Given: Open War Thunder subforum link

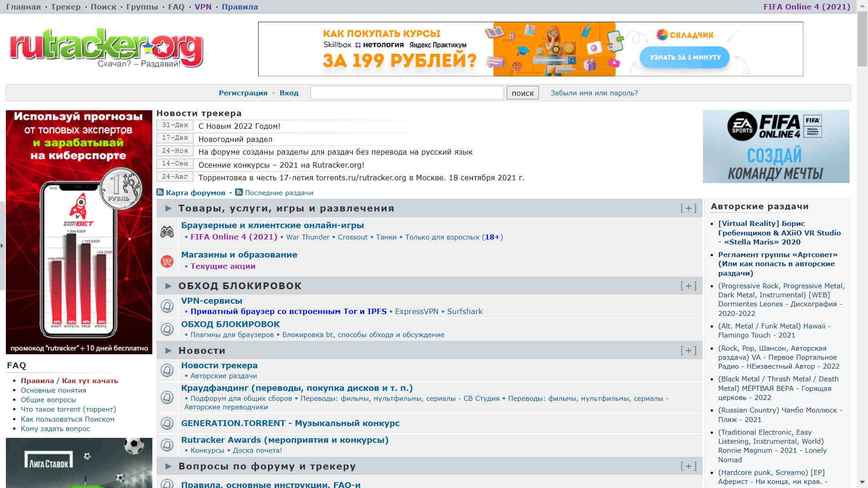Looking at the screenshot, I should (308, 237).
